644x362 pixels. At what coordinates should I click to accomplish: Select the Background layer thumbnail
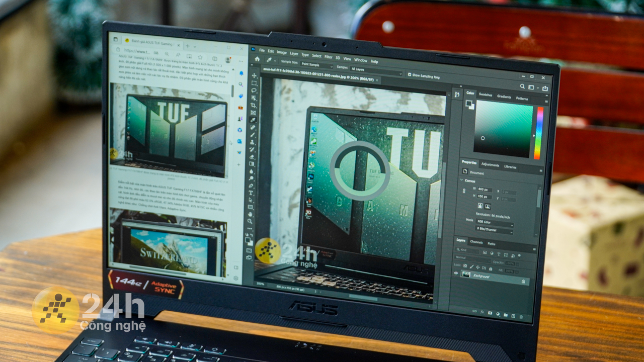[466, 275]
